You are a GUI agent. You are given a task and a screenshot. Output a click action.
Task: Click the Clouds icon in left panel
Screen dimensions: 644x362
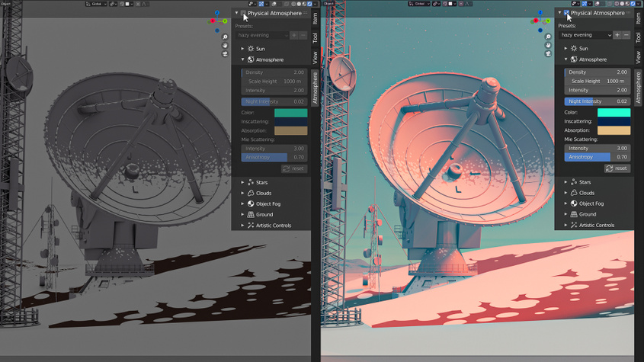coord(251,193)
